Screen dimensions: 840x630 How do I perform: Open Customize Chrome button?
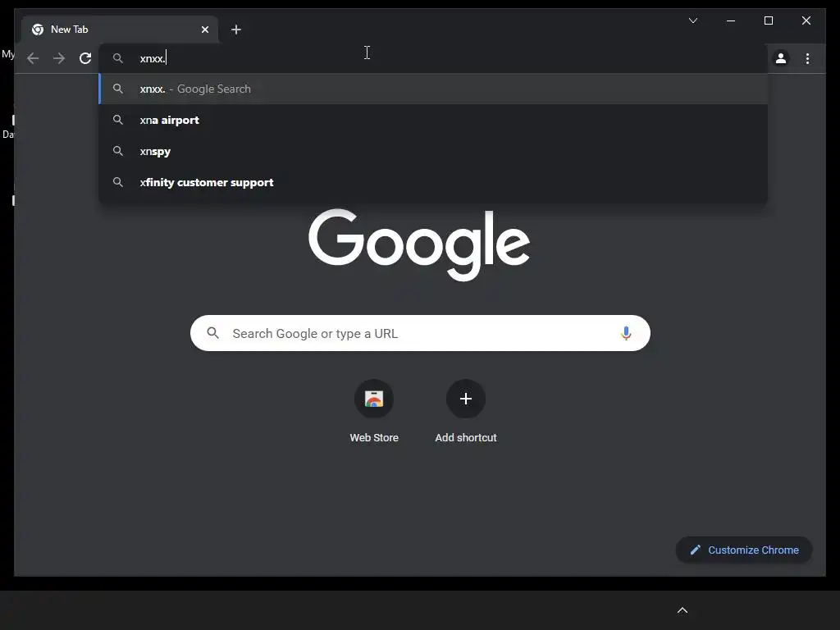coord(743,550)
